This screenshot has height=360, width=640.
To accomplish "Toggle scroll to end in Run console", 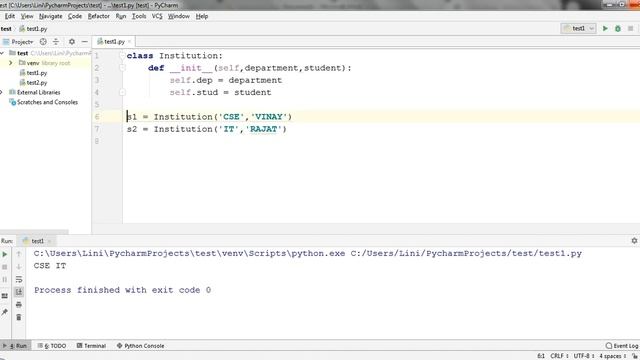I will (19, 292).
